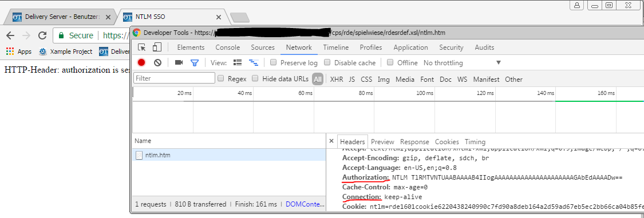Clear the network log

(x=158, y=63)
